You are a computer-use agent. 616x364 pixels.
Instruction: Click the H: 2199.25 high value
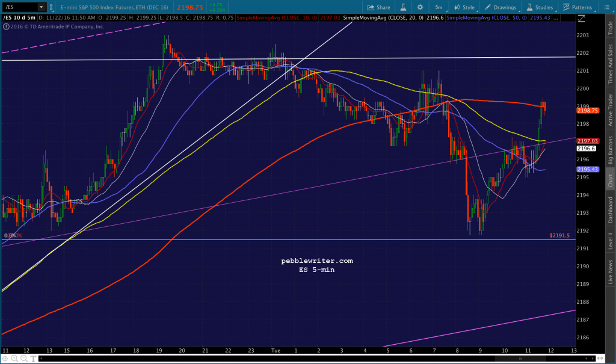pyautogui.click(x=142, y=17)
